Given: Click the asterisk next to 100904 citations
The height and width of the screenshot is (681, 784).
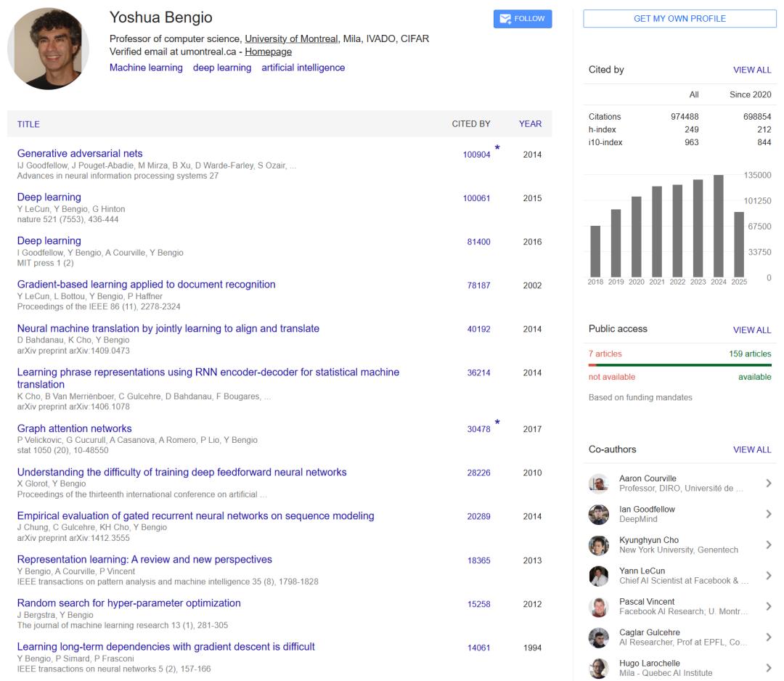Looking at the screenshot, I should click(497, 148).
